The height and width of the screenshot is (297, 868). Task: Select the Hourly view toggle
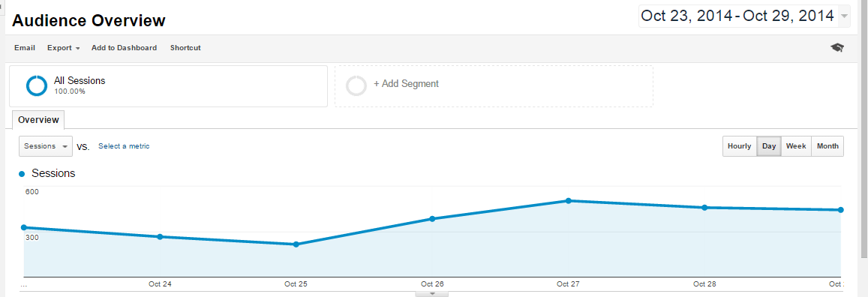[x=740, y=146]
